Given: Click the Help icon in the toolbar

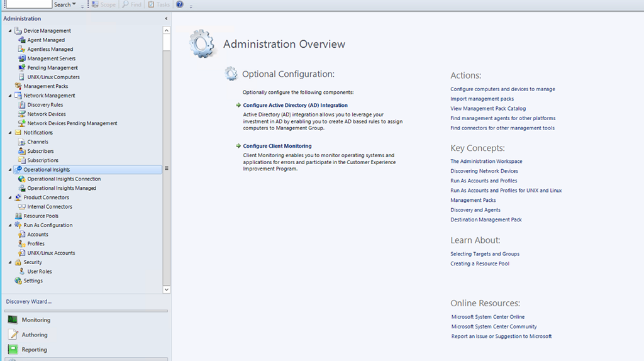Looking at the screenshot, I should pos(180,4).
